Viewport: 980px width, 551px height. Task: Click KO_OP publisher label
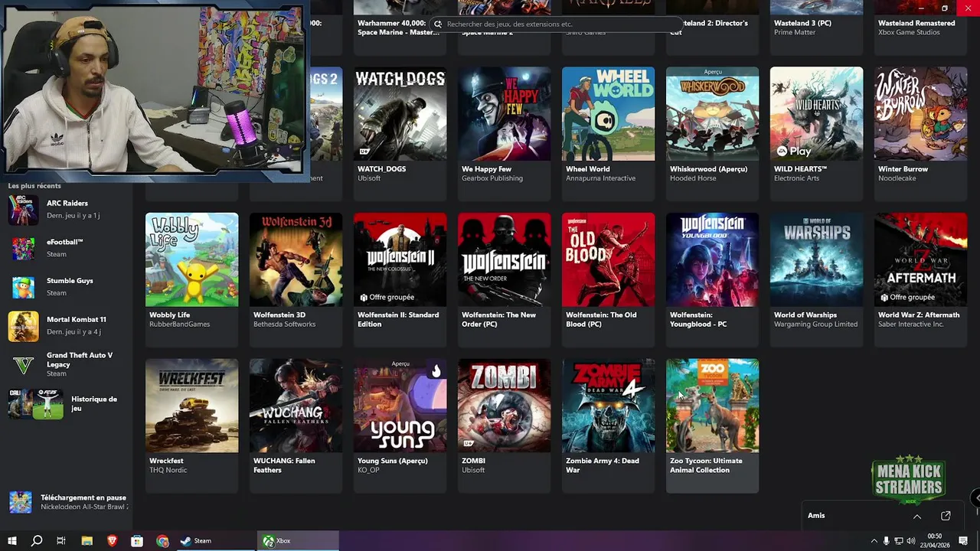coord(368,470)
